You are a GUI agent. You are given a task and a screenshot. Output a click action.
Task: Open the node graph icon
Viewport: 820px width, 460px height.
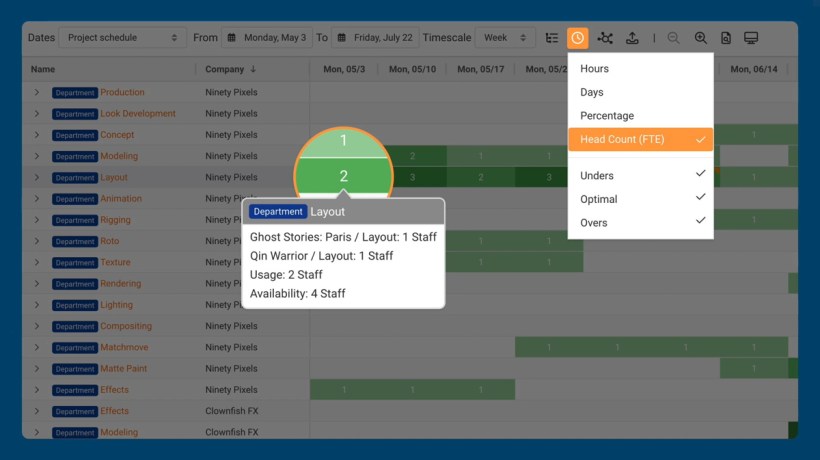click(x=605, y=38)
